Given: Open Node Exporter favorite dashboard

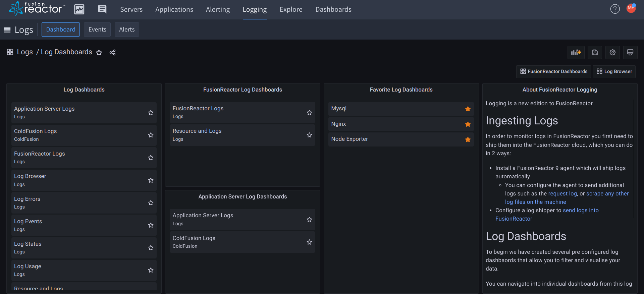Looking at the screenshot, I should (x=401, y=139).
